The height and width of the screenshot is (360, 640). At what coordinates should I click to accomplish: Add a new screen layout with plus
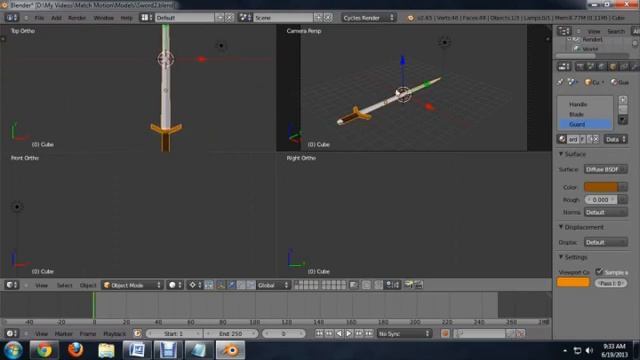(x=220, y=18)
